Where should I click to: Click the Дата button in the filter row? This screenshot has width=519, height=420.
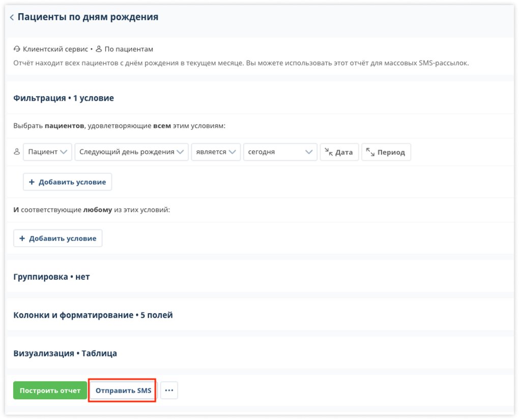coord(339,151)
